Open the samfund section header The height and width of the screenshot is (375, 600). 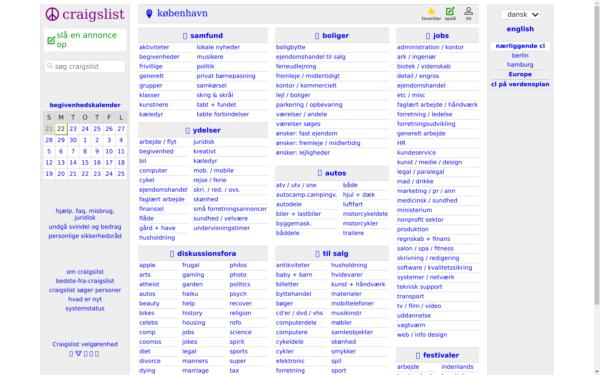203,36
